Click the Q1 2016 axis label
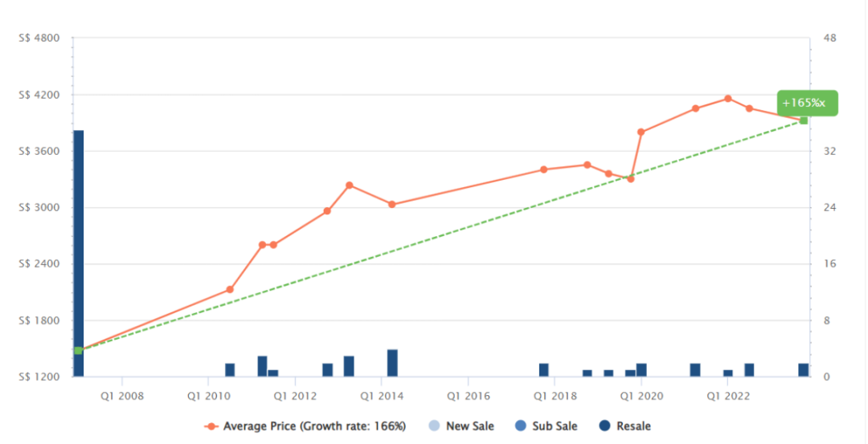Image resolution: width=868 pixels, height=444 pixels. click(469, 397)
